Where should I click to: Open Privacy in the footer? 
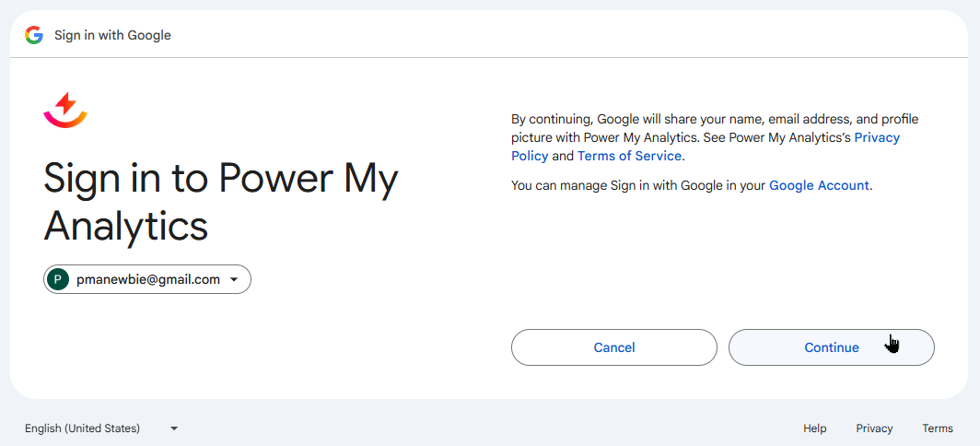click(874, 428)
